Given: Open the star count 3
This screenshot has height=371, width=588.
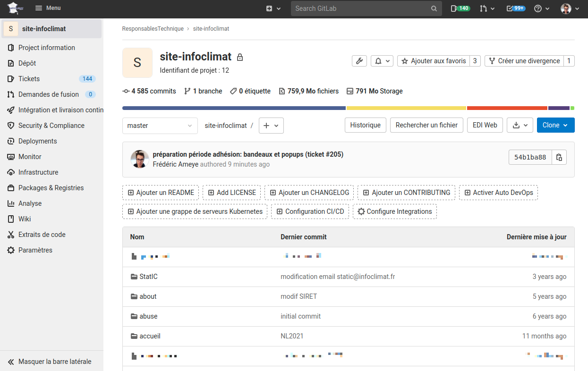Looking at the screenshot, I should (x=475, y=61).
